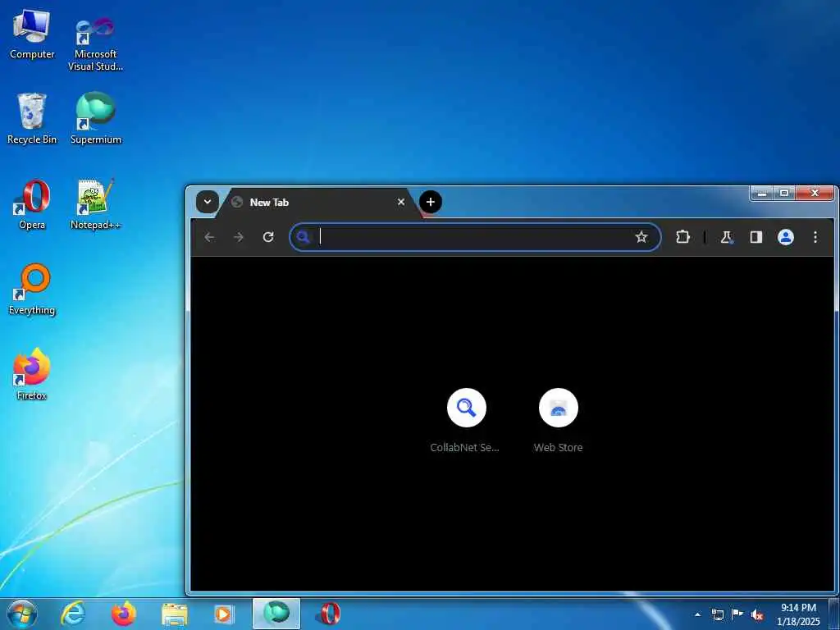This screenshot has height=630, width=840.
Task: Close the New Tab tab
Action: pyautogui.click(x=400, y=202)
